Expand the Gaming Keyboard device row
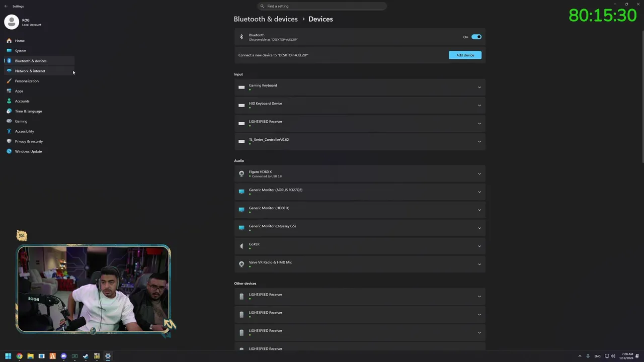 [x=360, y=87]
